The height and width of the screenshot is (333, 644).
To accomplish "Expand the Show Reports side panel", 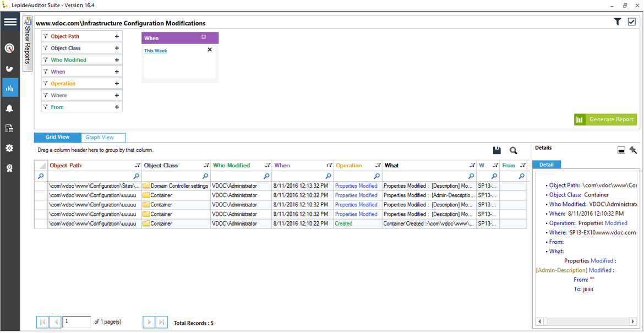I will [28, 43].
